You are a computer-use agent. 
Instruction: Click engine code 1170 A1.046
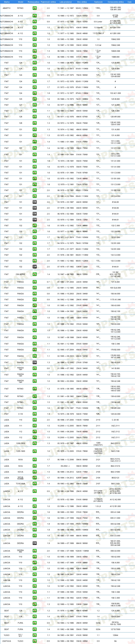pyautogui.click(x=115, y=300)
